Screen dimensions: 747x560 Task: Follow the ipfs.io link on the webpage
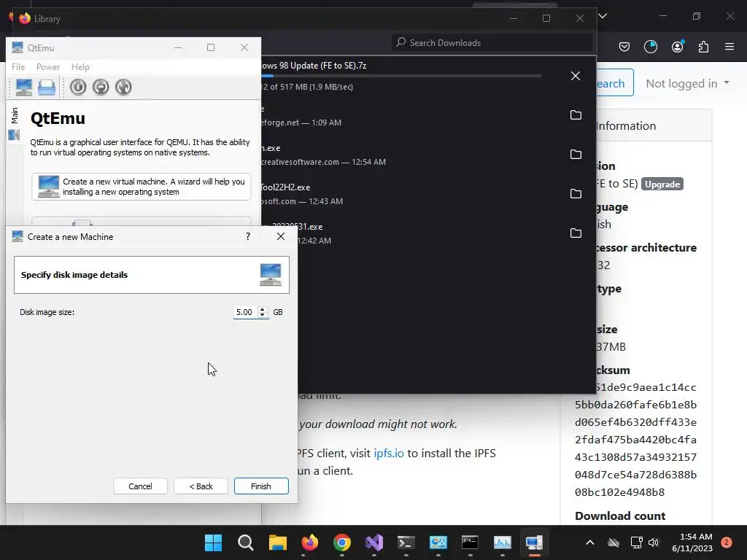[389, 454]
